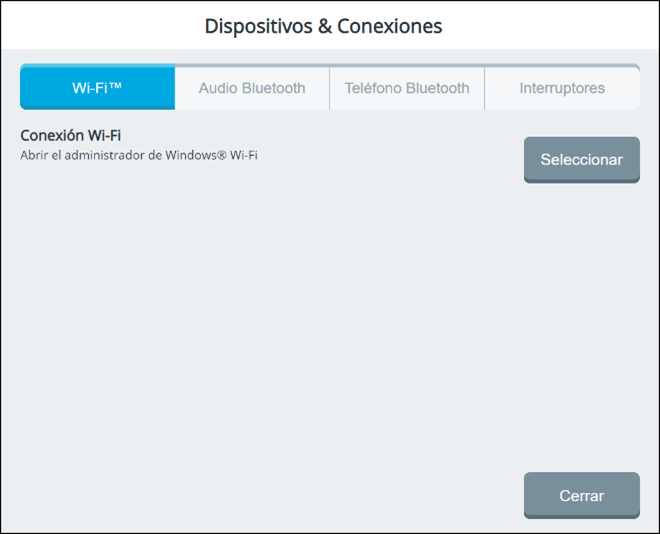Select the Interruptores tab

(x=562, y=88)
